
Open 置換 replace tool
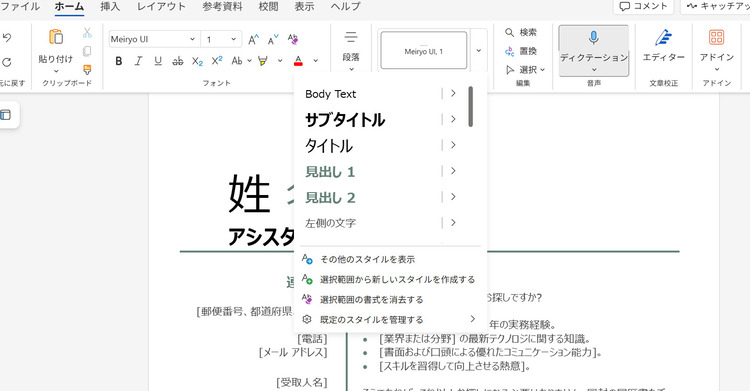coord(521,51)
